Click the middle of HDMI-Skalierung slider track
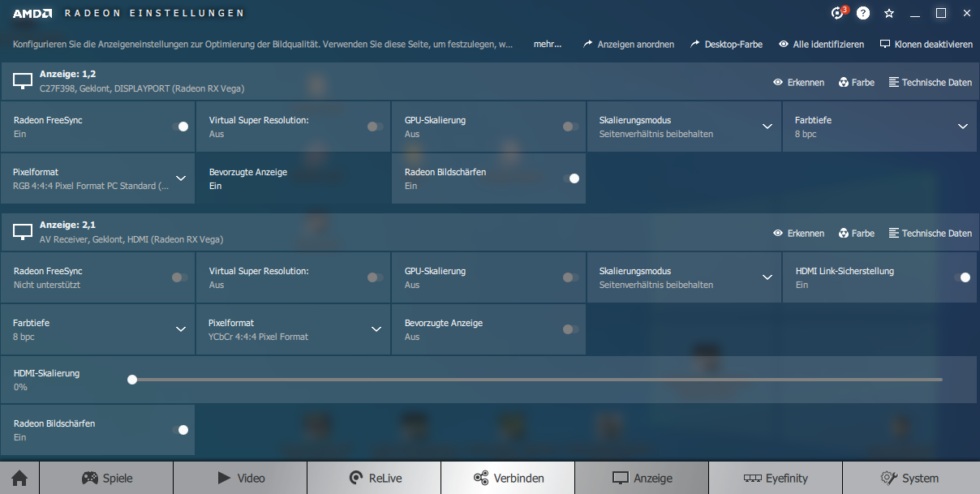 tap(537, 379)
